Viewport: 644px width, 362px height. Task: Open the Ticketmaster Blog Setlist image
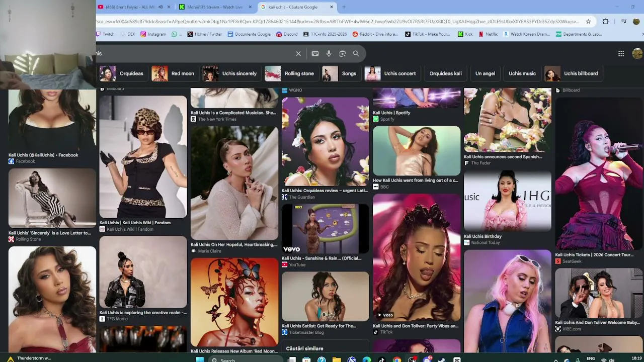tap(325, 296)
